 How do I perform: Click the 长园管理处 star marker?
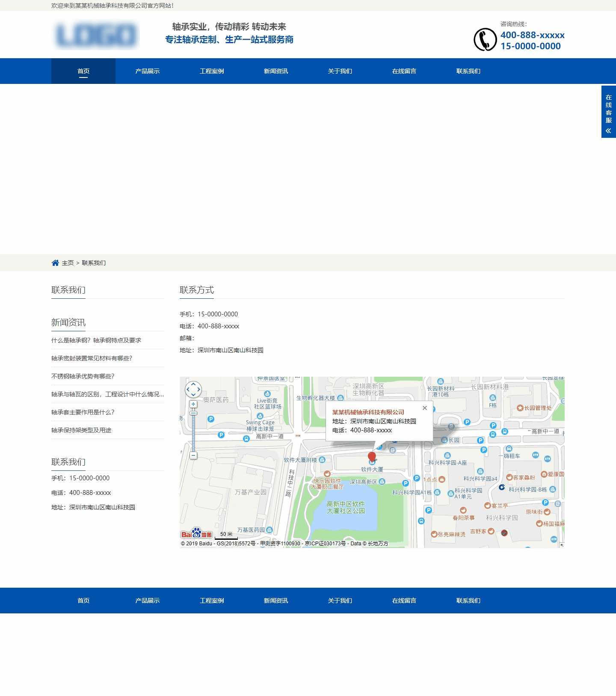coord(520,408)
